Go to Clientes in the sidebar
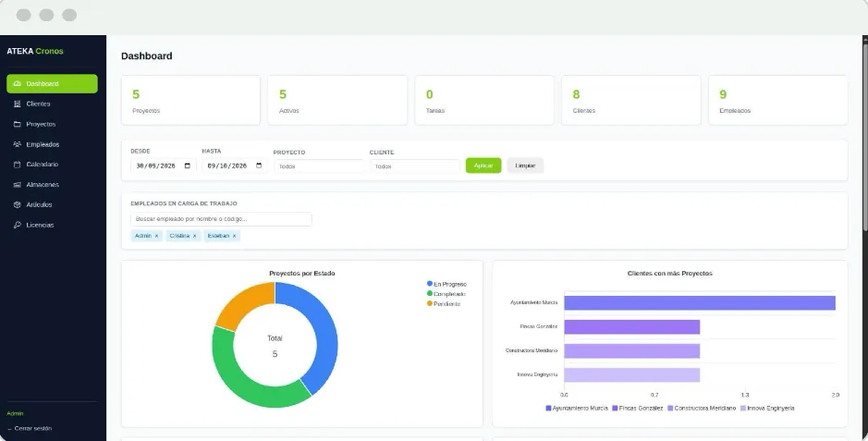Screen dimensions: 868x441 click(x=52, y=104)
